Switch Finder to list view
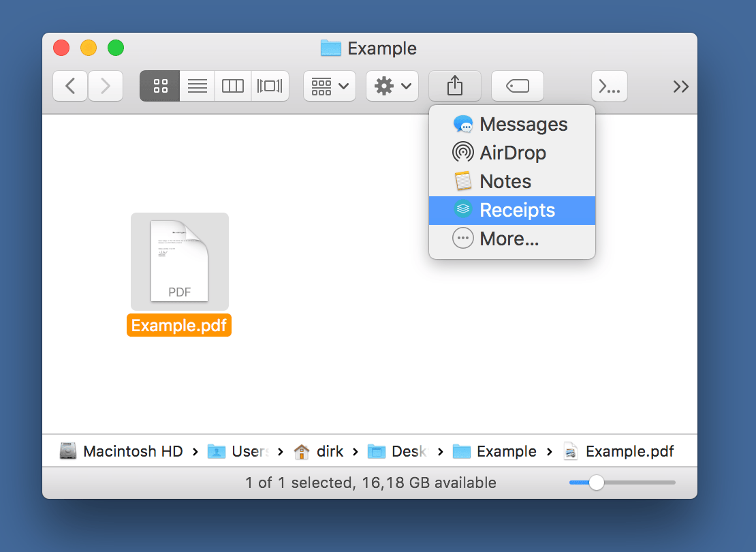This screenshot has height=552, width=756. tap(196, 86)
